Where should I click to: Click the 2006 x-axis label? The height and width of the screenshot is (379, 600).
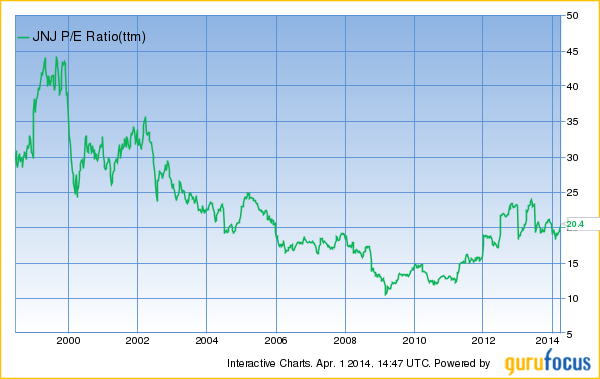tap(276, 340)
